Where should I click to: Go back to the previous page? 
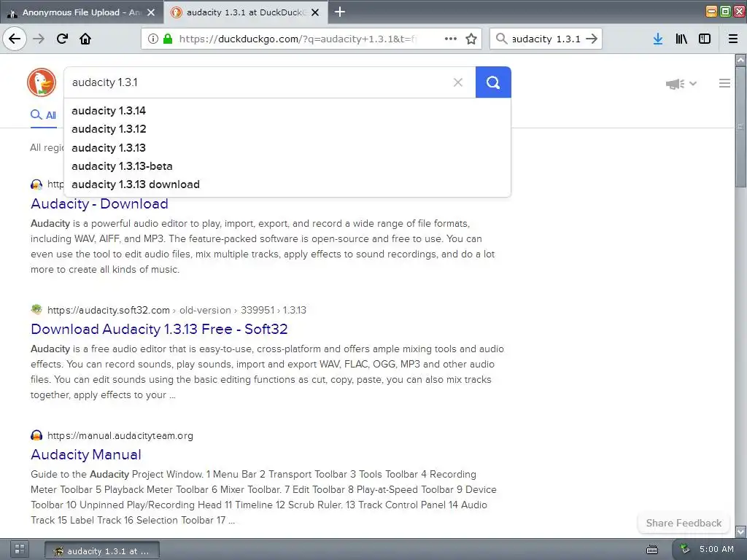click(15, 39)
